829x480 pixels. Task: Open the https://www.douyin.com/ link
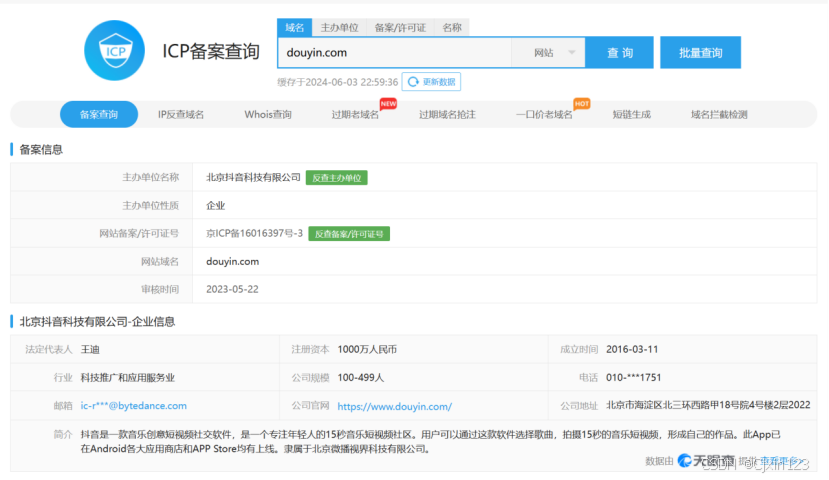(x=394, y=406)
